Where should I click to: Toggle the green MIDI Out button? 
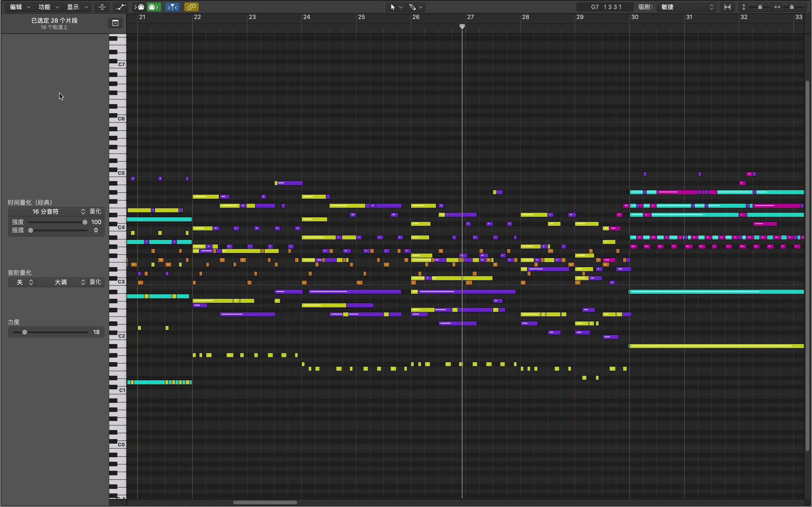[154, 7]
